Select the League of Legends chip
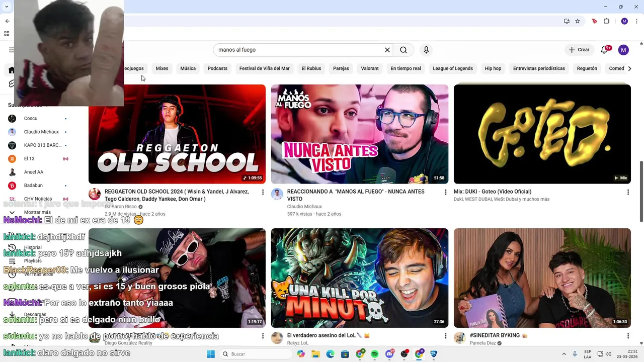 pos(453,68)
